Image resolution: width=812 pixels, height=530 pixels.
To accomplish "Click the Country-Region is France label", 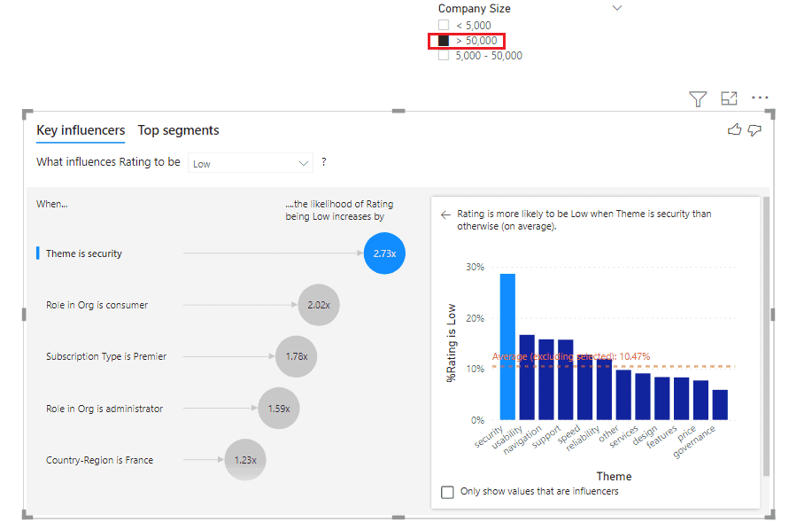I will [99, 460].
